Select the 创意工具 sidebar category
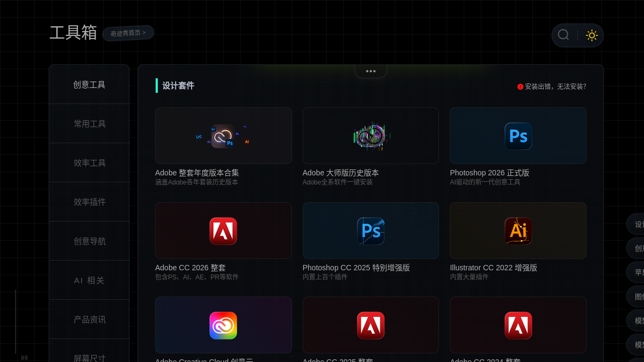The width and height of the screenshot is (644, 362). pos(89,85)
